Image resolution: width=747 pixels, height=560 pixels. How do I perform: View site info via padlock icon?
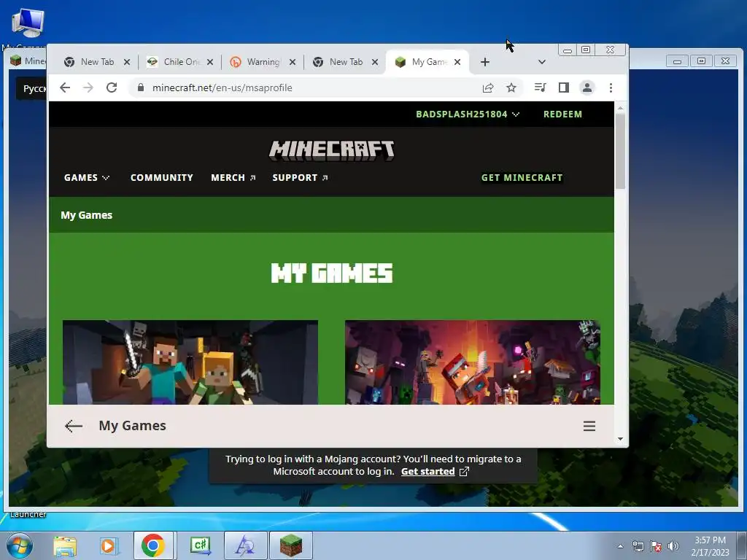140,87
